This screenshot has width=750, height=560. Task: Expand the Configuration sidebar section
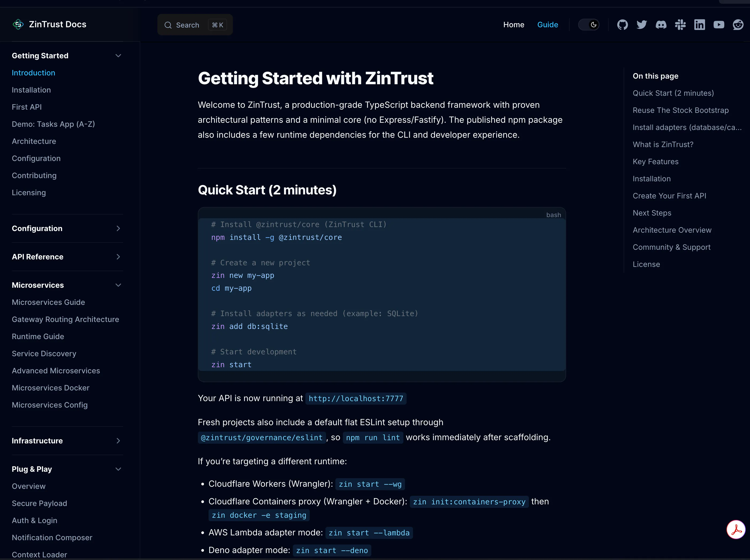118,228
